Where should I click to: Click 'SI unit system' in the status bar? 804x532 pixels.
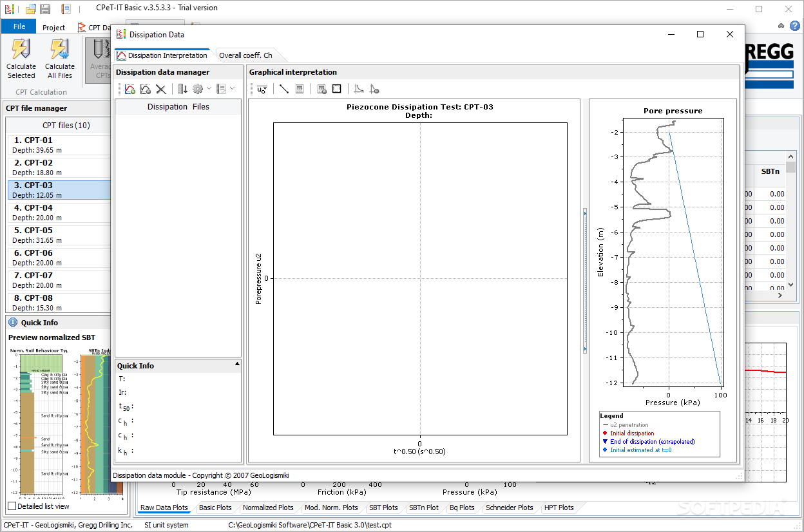[166, 525]
